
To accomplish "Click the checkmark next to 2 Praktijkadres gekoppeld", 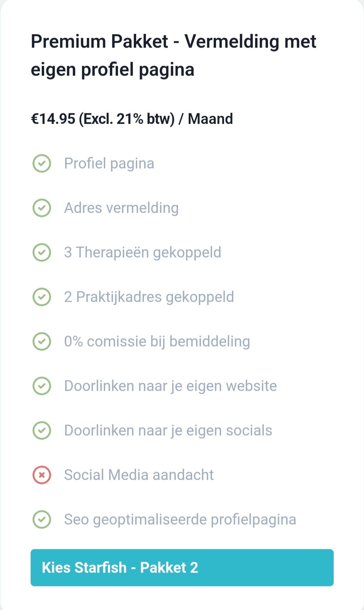I will pyautogui.click(x=42, y=297).
